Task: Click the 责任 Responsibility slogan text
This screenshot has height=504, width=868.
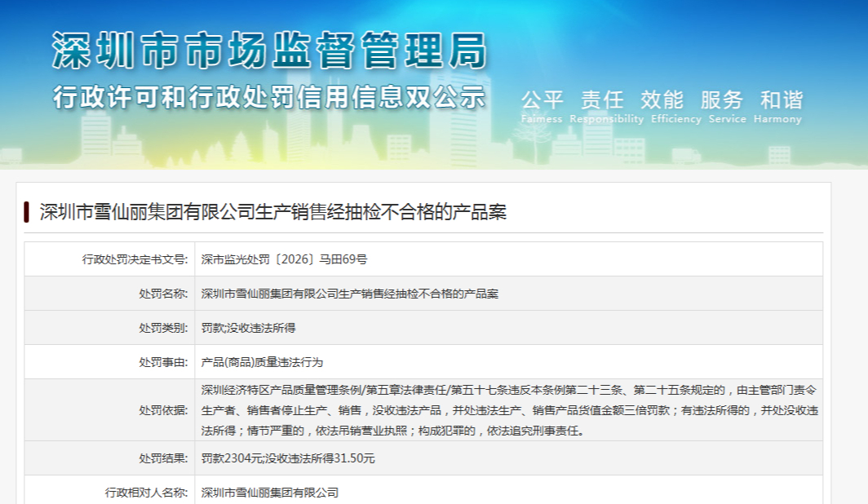Action: pyautogui.click(x=606, y=106)
